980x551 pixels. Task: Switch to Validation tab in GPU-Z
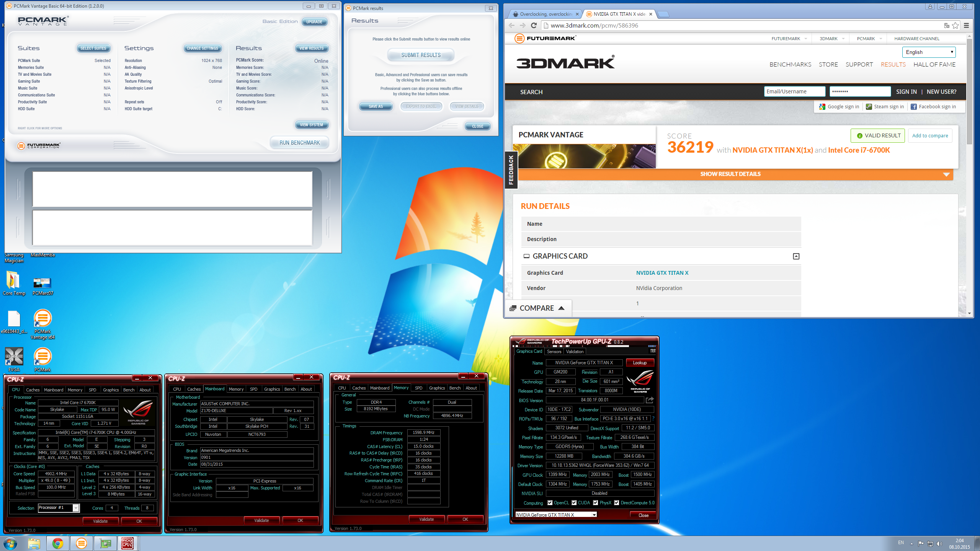coord(575,351)
